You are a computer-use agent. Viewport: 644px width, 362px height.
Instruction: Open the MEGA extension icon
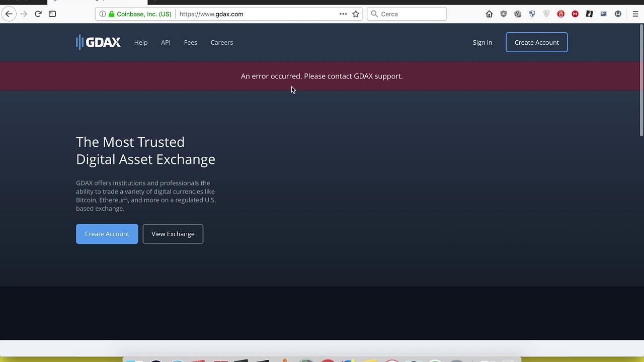point(575,14)
